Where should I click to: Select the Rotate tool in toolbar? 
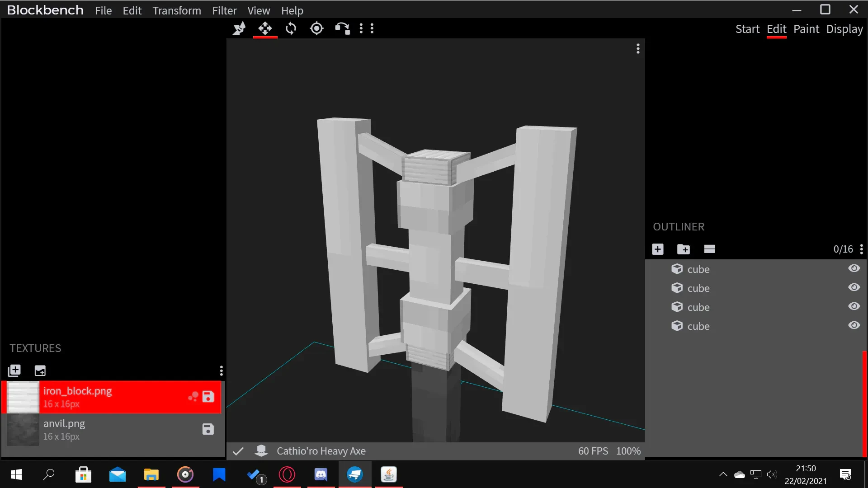coord(291,28)
